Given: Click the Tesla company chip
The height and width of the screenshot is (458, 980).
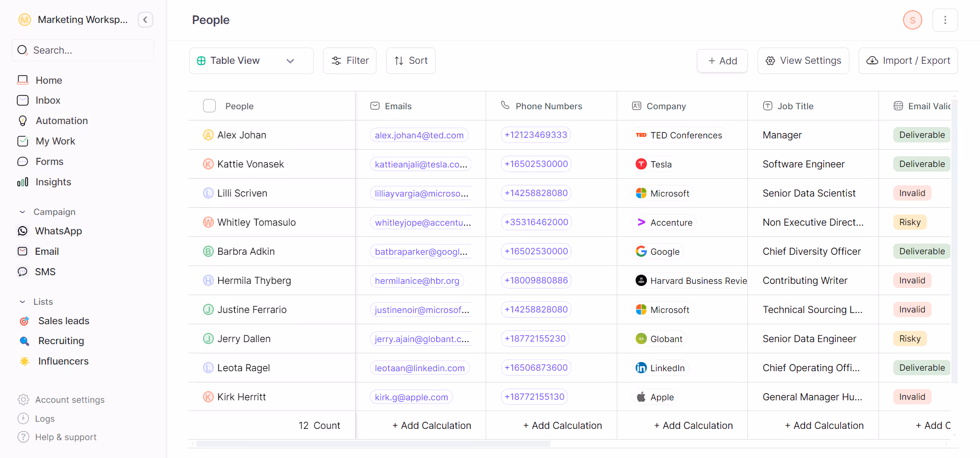Looking at the screenshot, I should (654, 164).
